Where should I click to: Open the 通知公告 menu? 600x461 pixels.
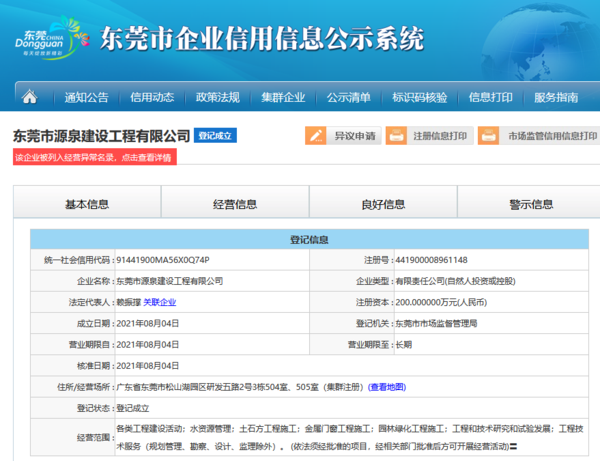[x=86, y=98]
